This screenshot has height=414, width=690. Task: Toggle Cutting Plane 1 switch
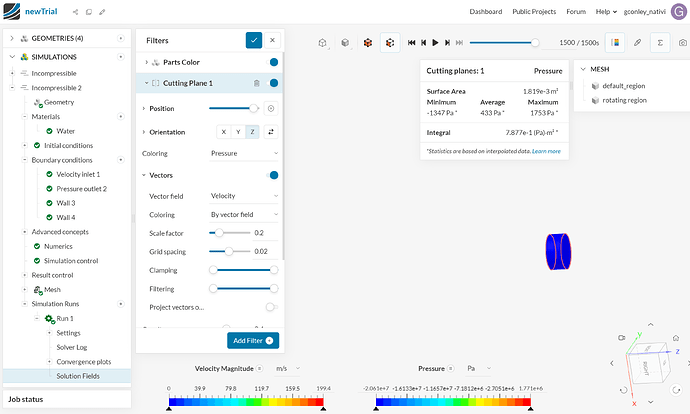[273, 83]
